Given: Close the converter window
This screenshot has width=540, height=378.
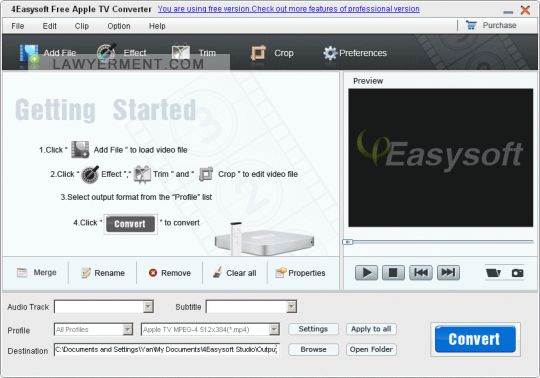Looking at the screenshot, I should 525,10.
